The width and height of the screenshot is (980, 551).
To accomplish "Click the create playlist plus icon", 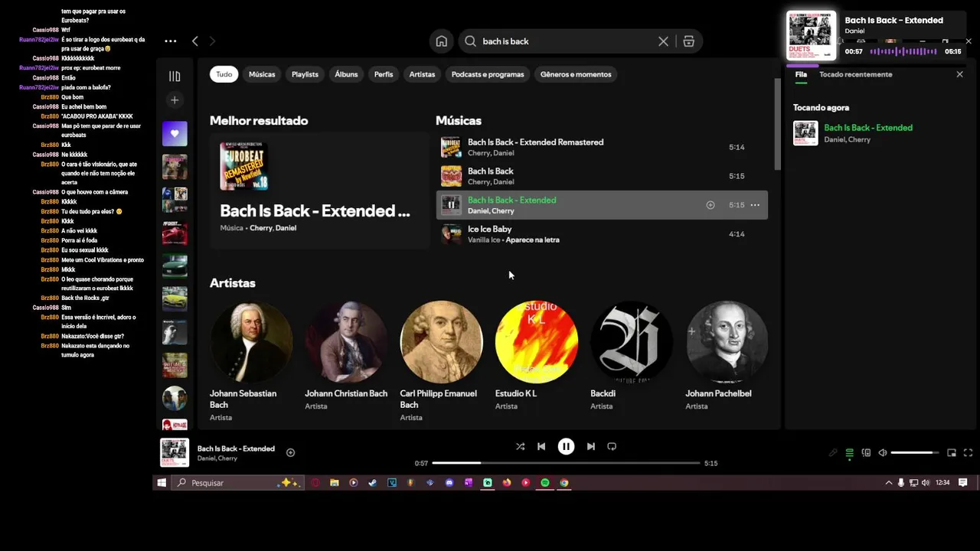I will pyautogui.click(x=175, y=100).
